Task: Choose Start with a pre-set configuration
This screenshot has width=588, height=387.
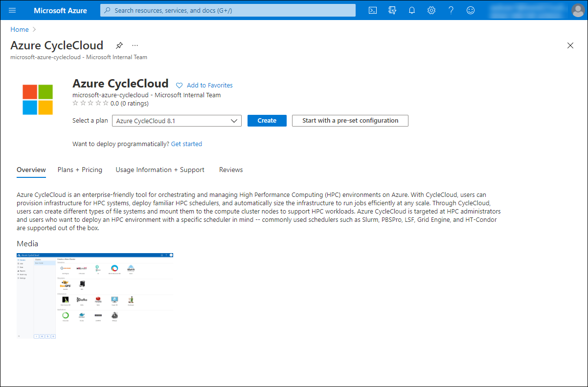Action: (x=350, y=120)
